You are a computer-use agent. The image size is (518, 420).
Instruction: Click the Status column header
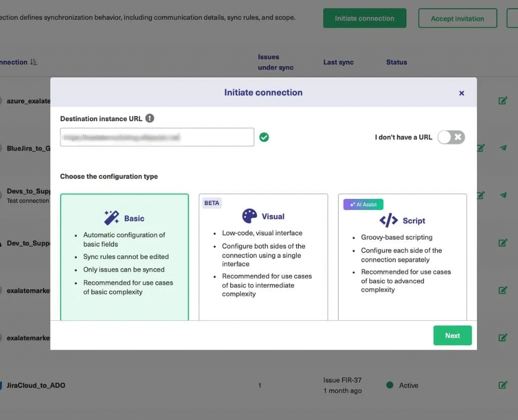396,62
